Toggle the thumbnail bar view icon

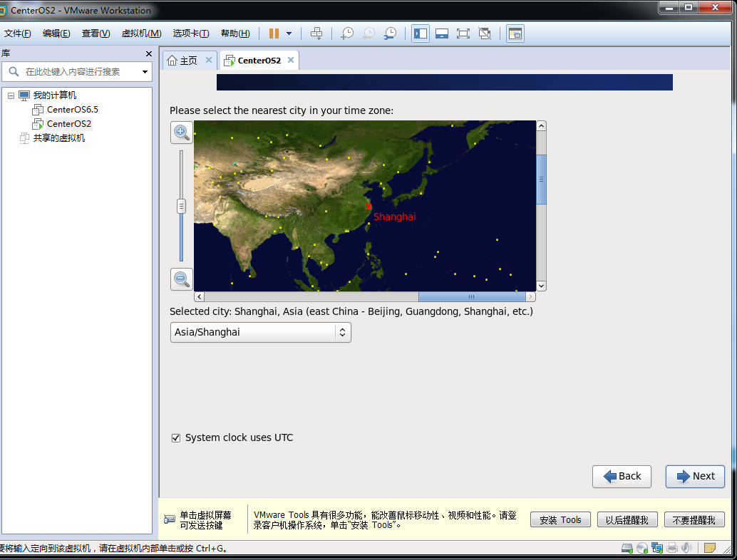tap(442, 33)
